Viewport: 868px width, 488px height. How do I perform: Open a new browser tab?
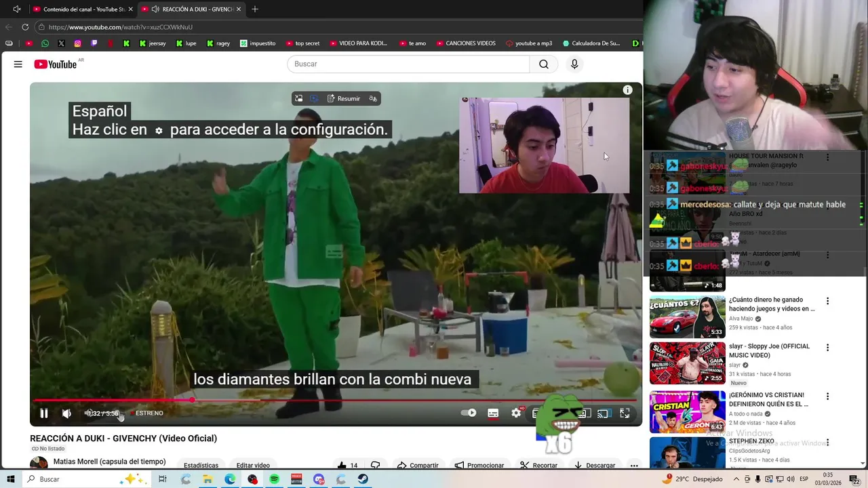pyautogui.click(x=255, y=9)
